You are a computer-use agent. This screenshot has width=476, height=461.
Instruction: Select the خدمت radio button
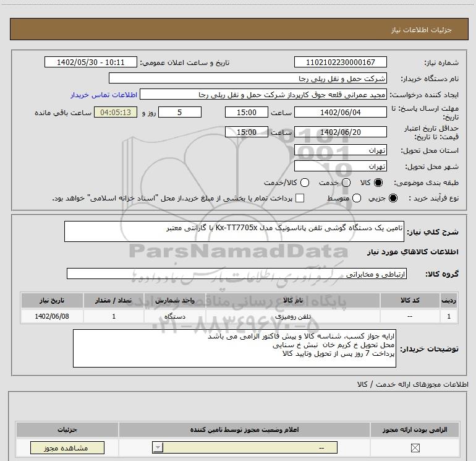click(x=346, y=183)
